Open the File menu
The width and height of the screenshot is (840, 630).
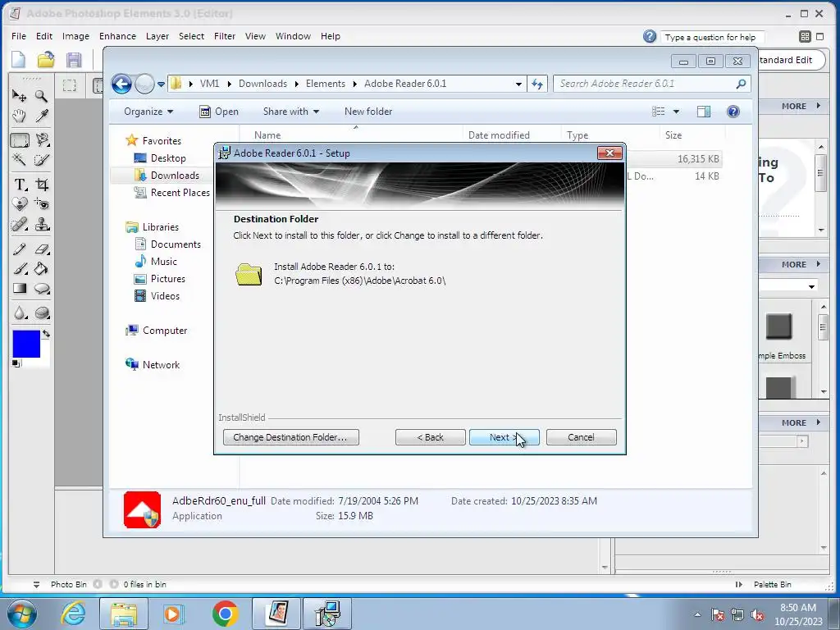pos(19,36)
